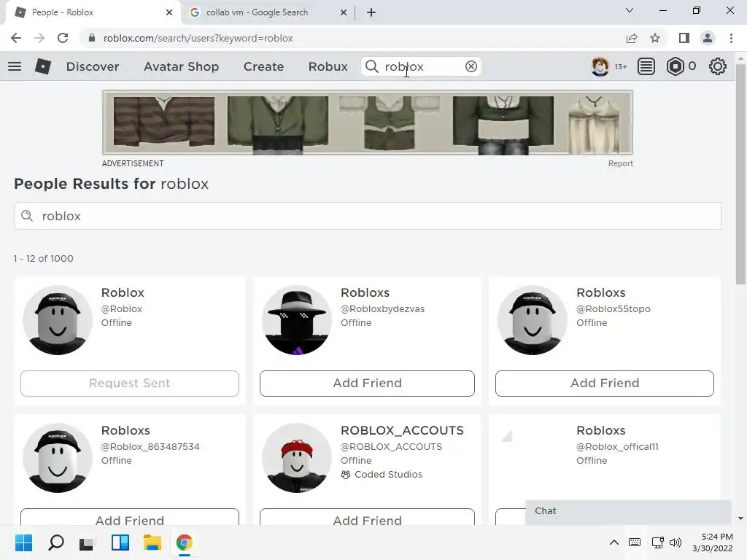Open the Create menu item
This screenshot has width=747, height=560.
tap(263, 66)
